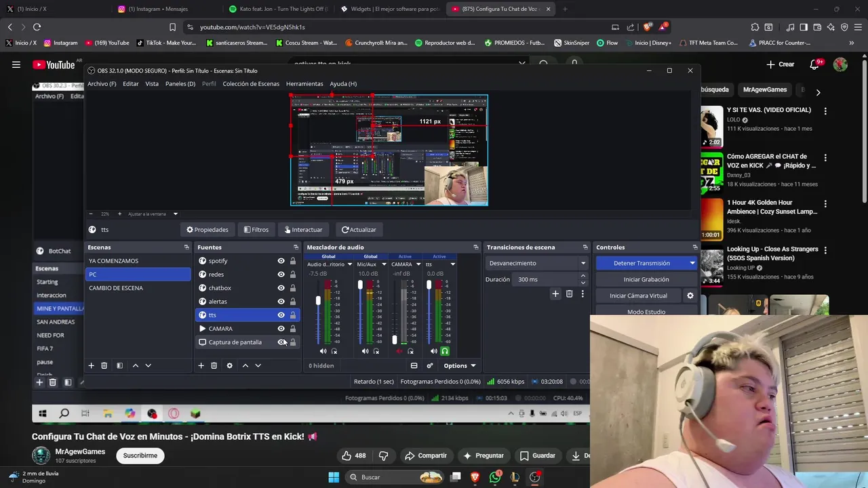Open virtual camera settings gear
Image resolution: width=868 pixels, height=488 pixels.
coord(690,296)
